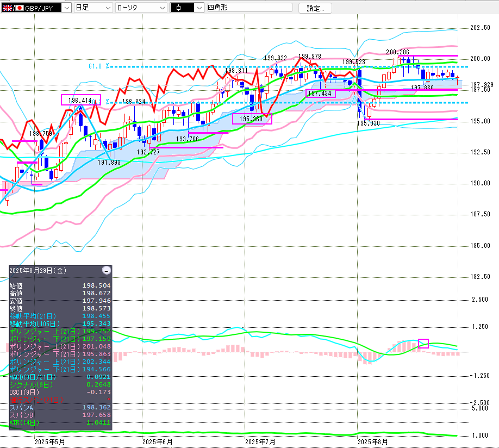Click the 202.50 price axis label

point(480,28)
